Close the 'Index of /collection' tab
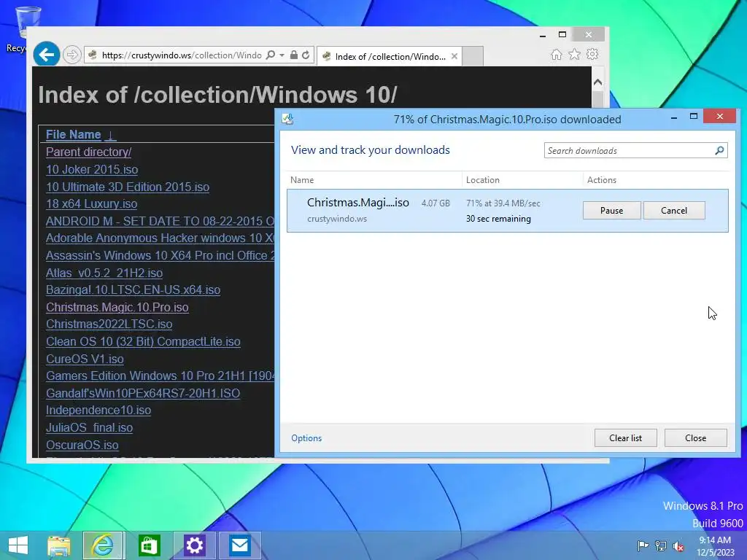 (454, 56)
